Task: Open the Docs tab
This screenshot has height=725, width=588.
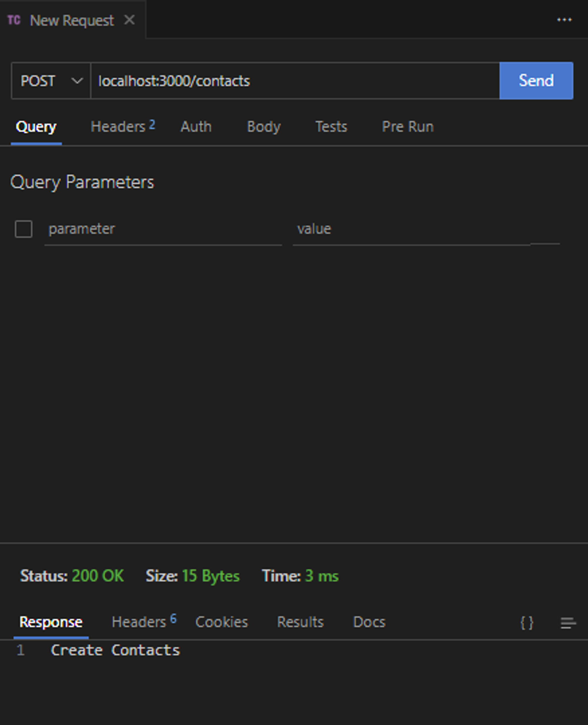Action: tap(369, 622)
